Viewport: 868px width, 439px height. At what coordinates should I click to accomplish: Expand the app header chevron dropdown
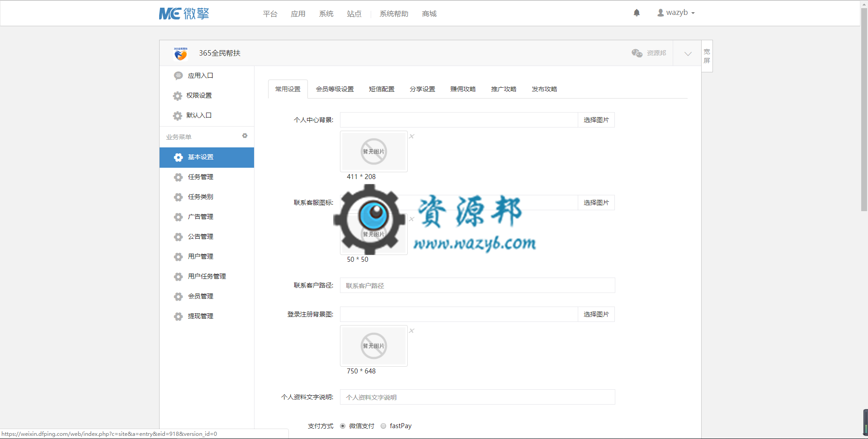(x=688, y=53)
